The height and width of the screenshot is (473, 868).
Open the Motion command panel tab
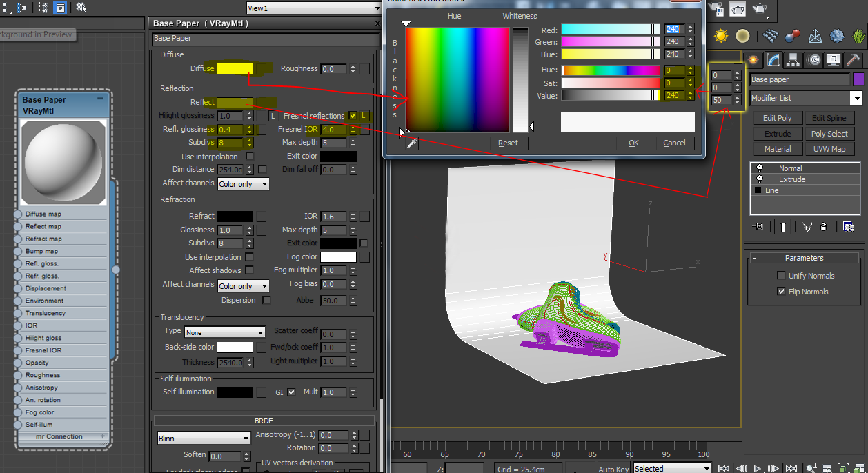pos(813,60)
